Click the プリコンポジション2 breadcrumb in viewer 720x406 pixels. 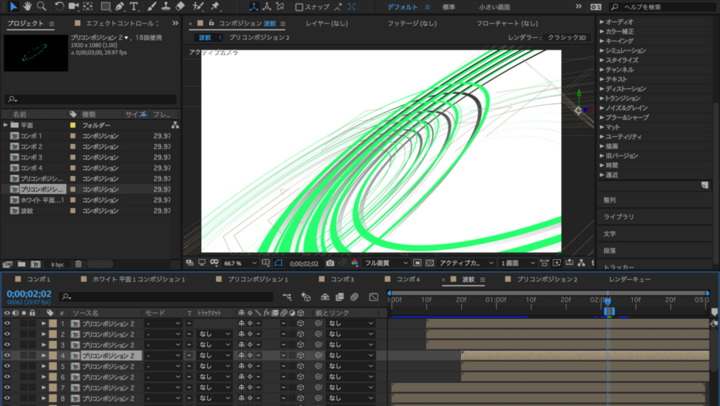(x=259, y=38)
